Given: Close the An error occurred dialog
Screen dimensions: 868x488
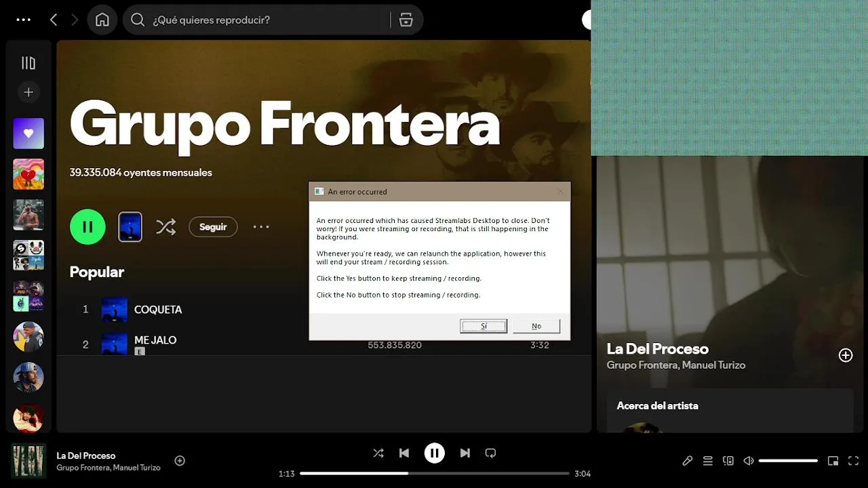Looking at the screenshot, I should click(560, 192).
